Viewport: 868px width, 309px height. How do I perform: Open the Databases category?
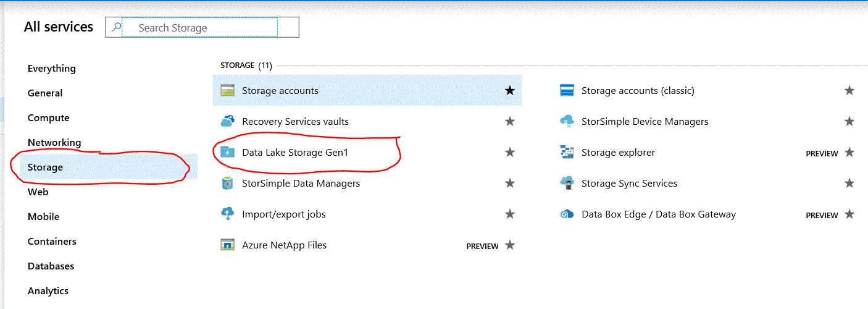[51, 266]
